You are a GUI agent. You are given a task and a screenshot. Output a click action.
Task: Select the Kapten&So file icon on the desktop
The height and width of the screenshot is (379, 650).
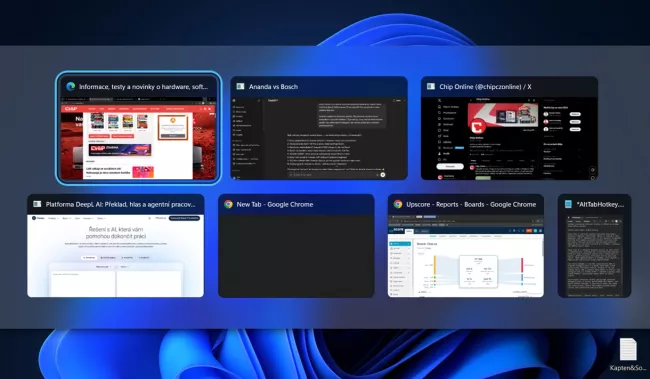(628, 349)
